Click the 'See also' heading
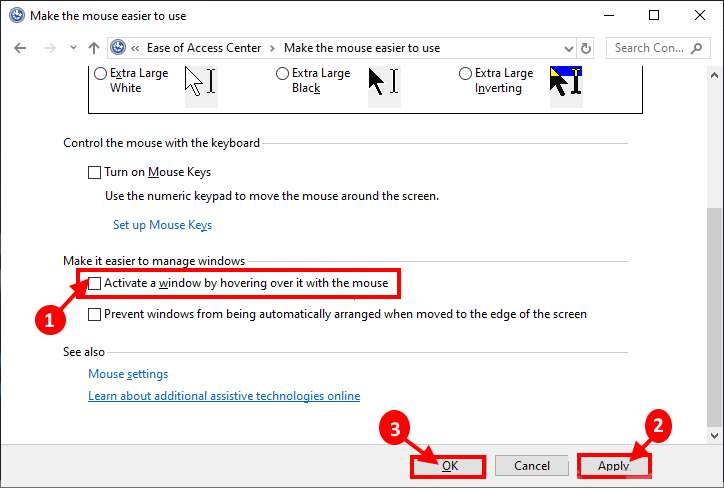The height and width of the screenshot is (488, 724). click(x=84, y=352)
